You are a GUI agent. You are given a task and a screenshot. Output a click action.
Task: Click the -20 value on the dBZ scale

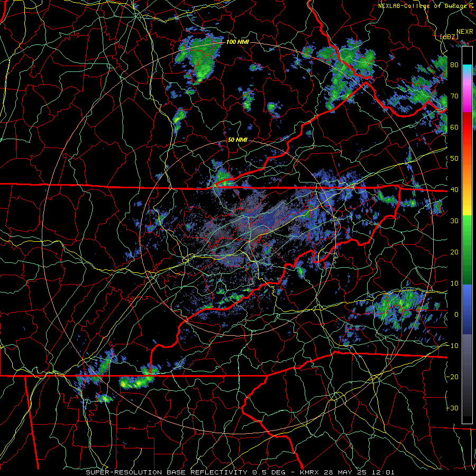click(x=452, y=377)
